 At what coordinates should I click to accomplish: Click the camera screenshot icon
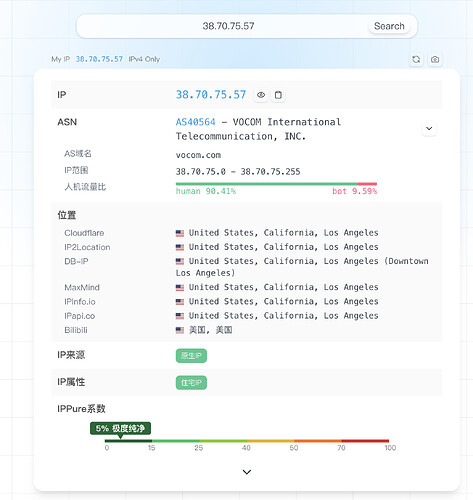[435, 59]
